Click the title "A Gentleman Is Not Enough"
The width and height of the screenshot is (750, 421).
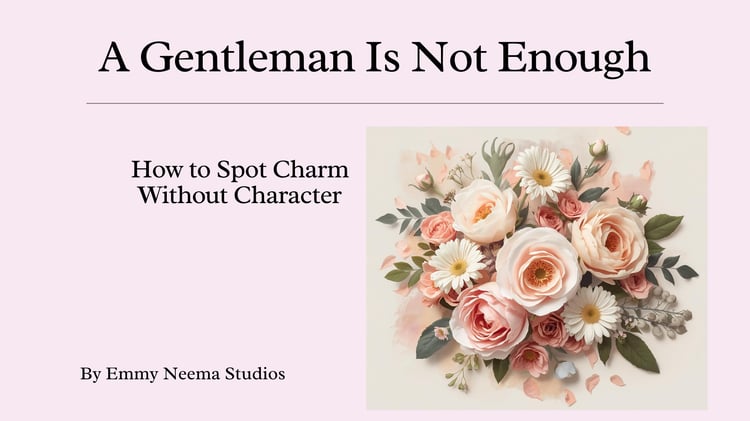374,57
